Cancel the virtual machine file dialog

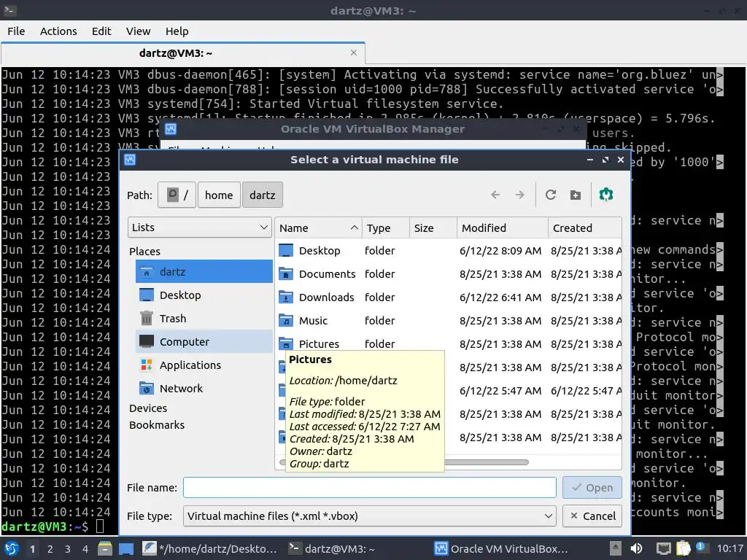point(592,516)
